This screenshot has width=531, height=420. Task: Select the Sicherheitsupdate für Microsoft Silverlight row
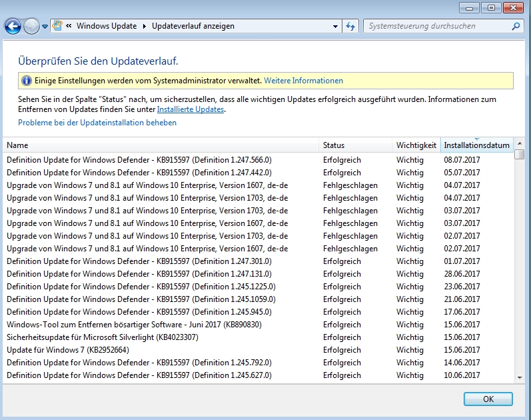tap(259, 337)
